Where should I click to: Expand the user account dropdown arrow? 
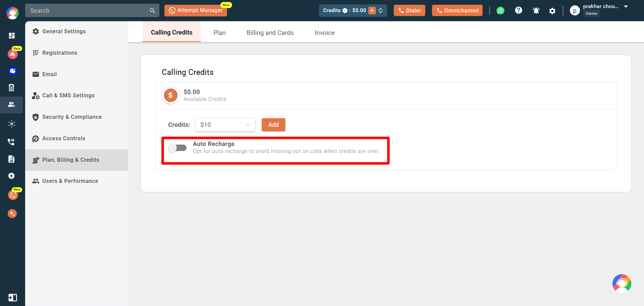626,6
